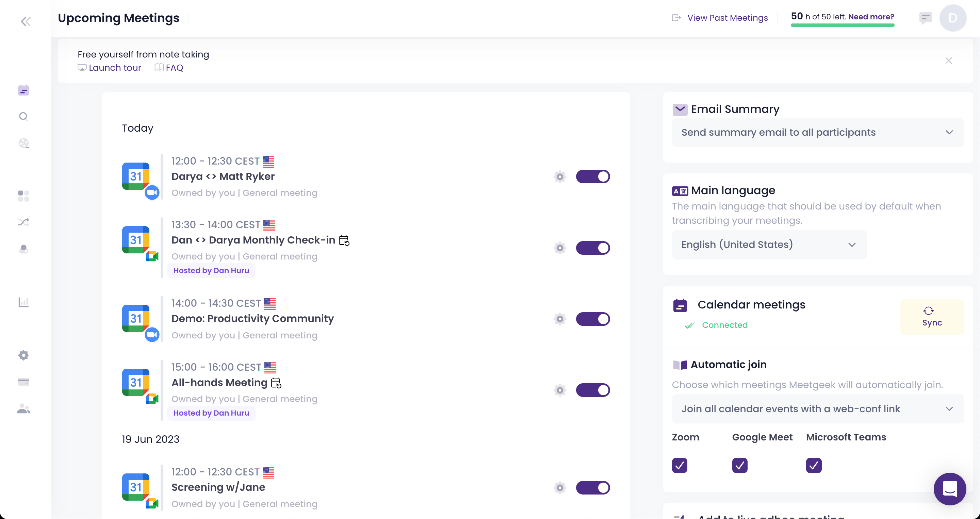Click View Past Meetings link
980x519 pixels.
pyautogui.click(x=727, y=18)
